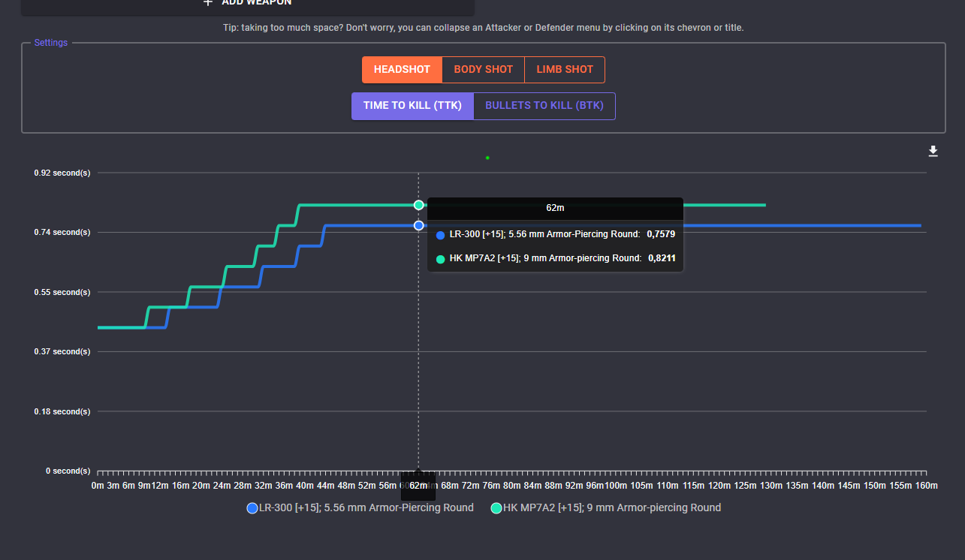Click the 0,7579 value in tooltip
Viewport: 965px width, 560px height.
tap(661, 234)
